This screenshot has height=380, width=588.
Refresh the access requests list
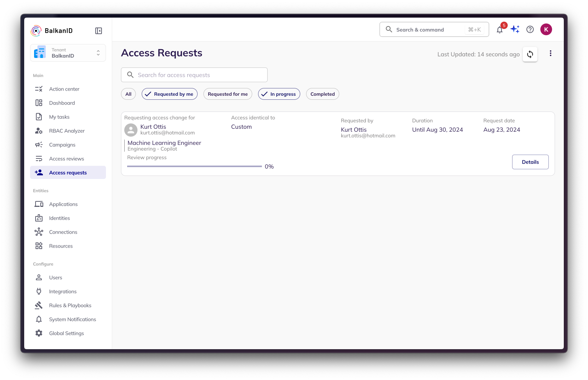(530, 54)
